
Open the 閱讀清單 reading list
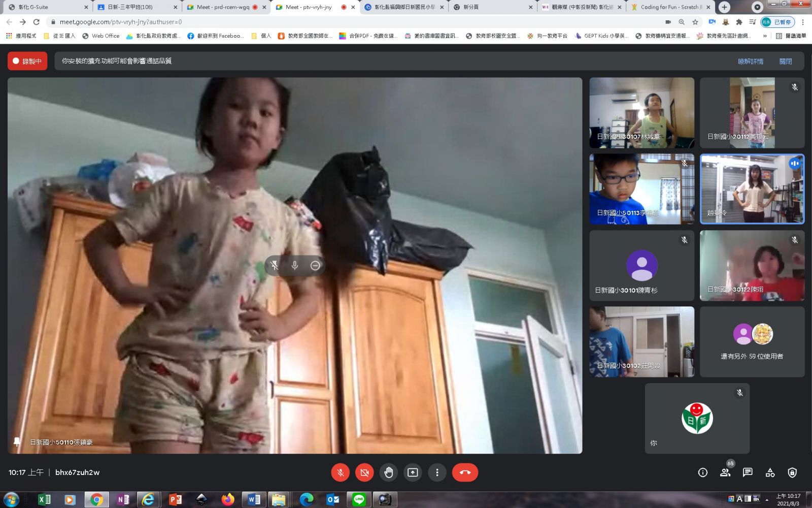pos(791,36)
